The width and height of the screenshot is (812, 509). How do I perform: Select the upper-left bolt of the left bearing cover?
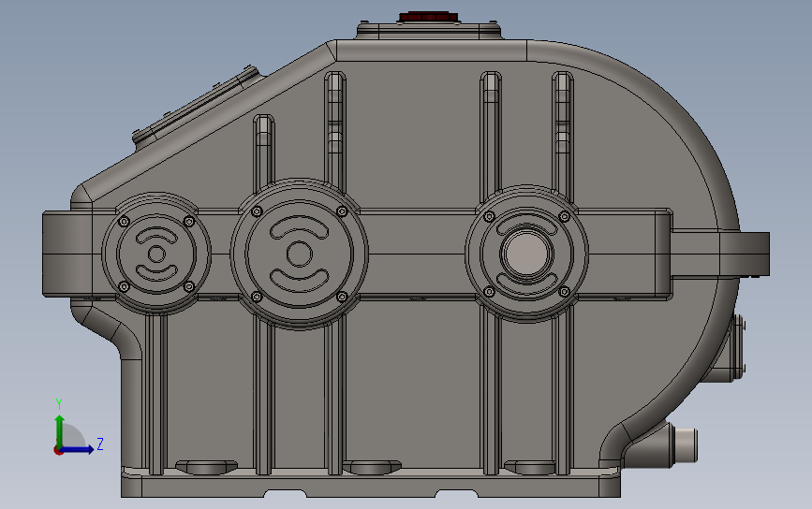(x=125, y=222)
